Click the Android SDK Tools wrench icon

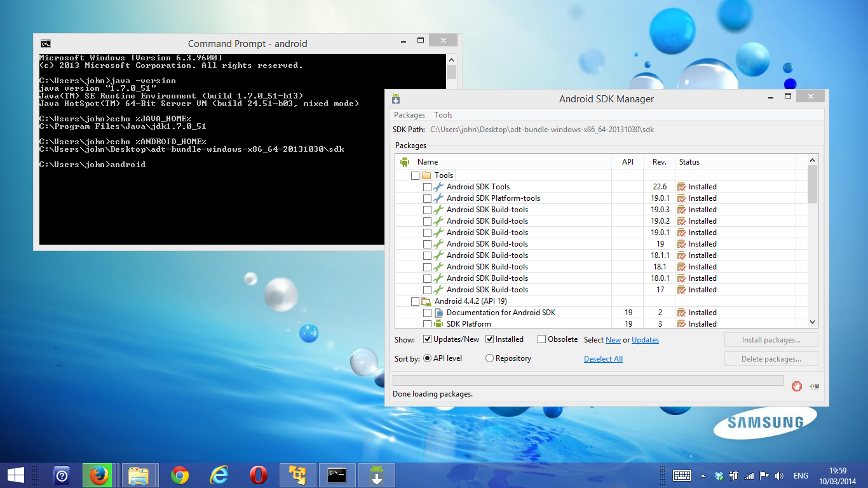(438, 187)
